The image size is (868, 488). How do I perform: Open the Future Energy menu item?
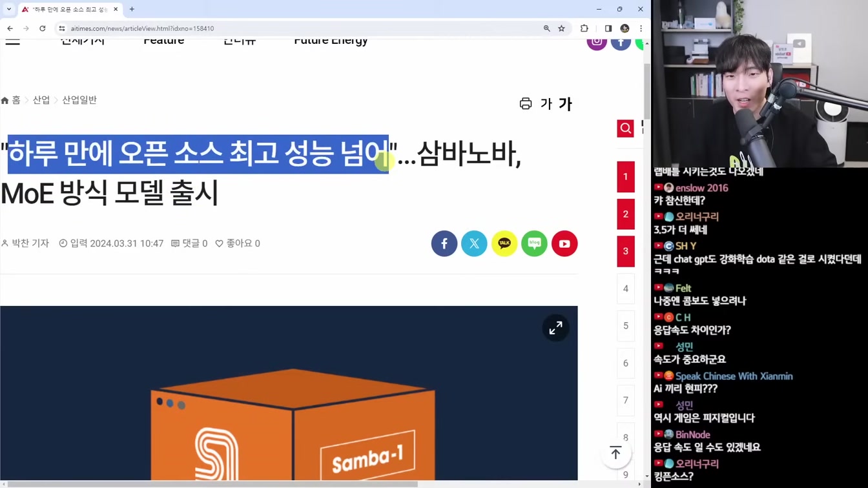[x=331, y=41]
